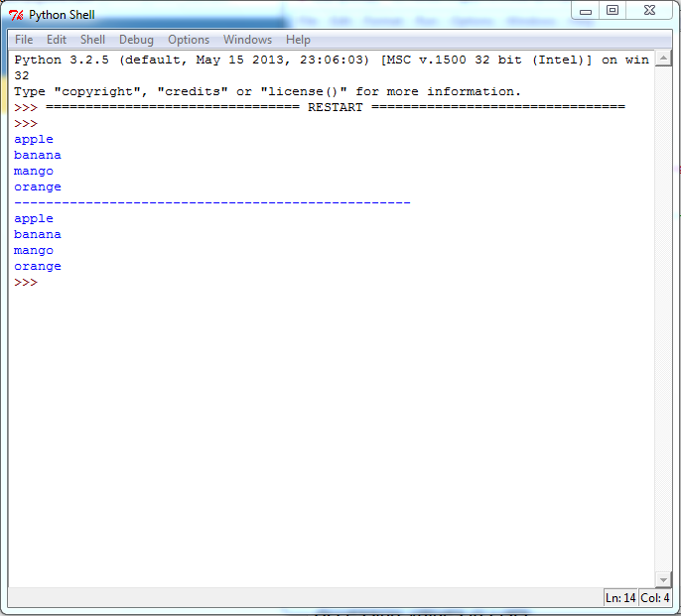Click the vertical scrollbar track
The width and height of the screenshot is (681, 616).
tap(663, 318)
